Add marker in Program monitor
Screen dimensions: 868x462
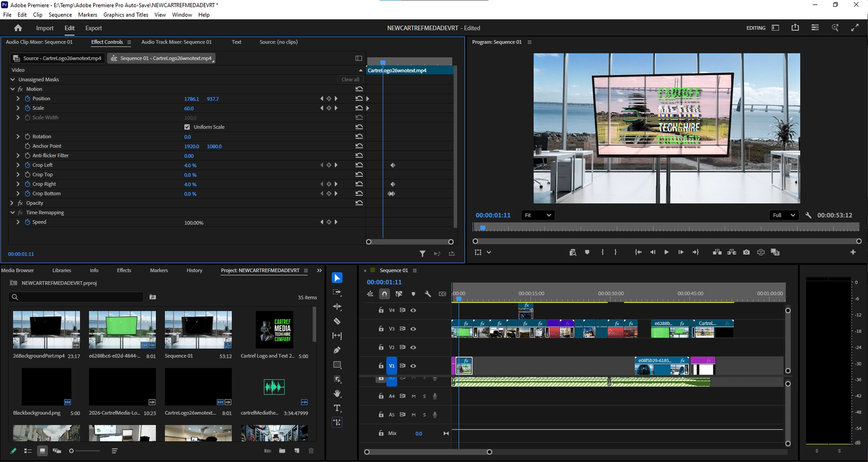pyautogui.click(x=587, y=252)
